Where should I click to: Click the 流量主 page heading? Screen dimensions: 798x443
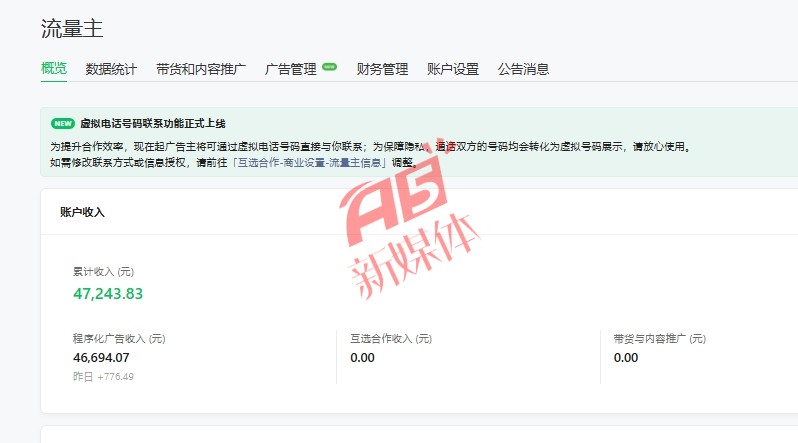pos(72,29)
